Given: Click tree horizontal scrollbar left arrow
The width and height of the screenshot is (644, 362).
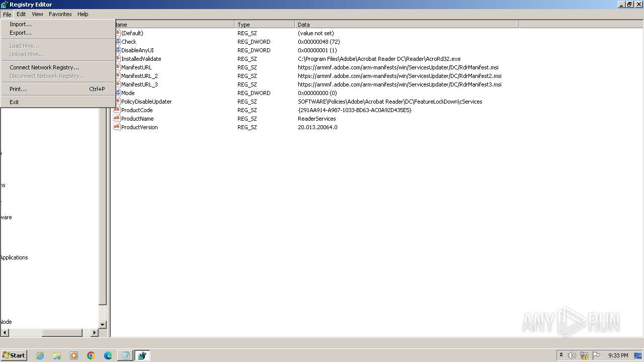Looking at the screenshot, I should tap(5, 333).
